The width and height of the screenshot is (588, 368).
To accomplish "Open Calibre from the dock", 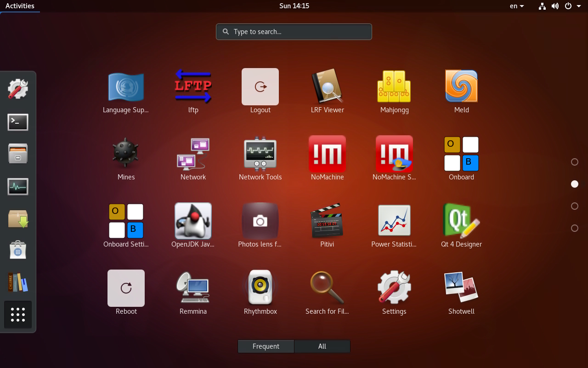I will pyautogui.click(x=18, y=282).
